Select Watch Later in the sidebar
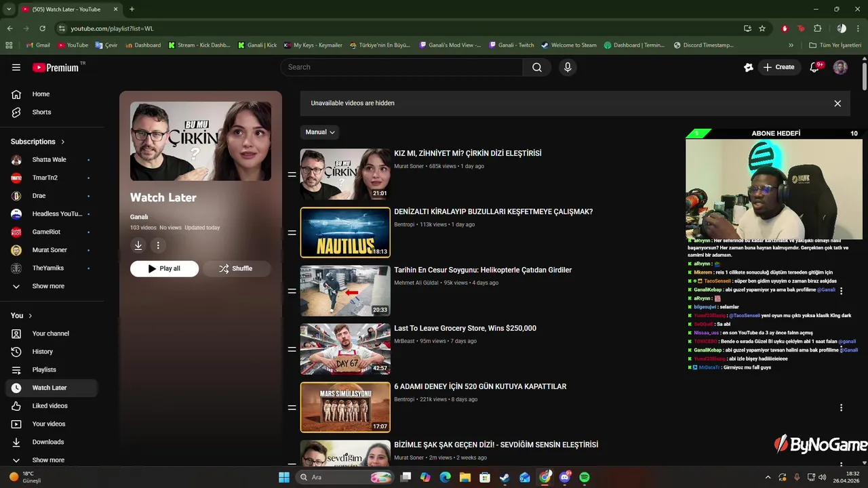Image resolution: width=868 pixels, height=488 pixels. click(53, 388)
